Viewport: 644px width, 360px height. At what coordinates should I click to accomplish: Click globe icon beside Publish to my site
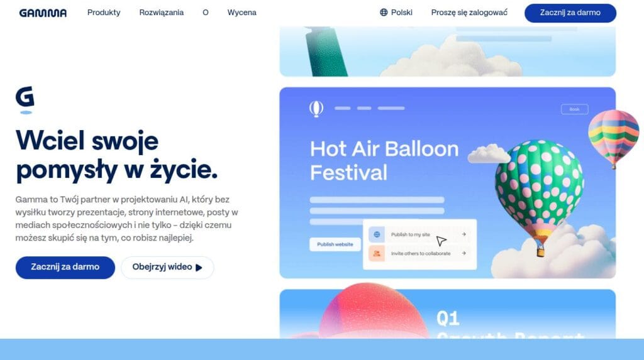pos(377,234)
